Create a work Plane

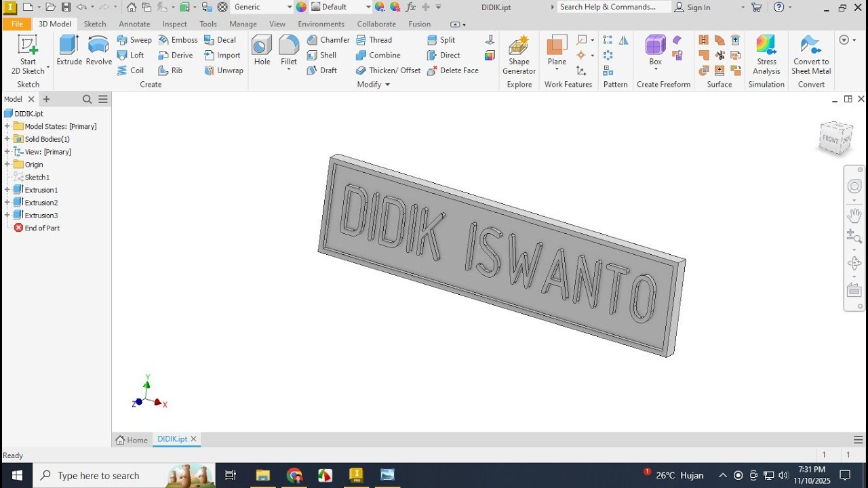click(x=557, y=51)
